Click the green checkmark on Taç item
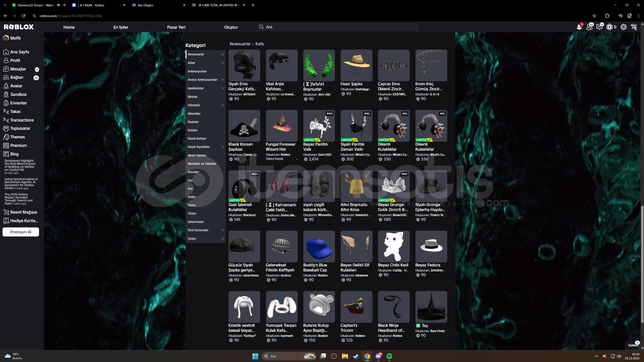644x362 pixels. point(418,325)
